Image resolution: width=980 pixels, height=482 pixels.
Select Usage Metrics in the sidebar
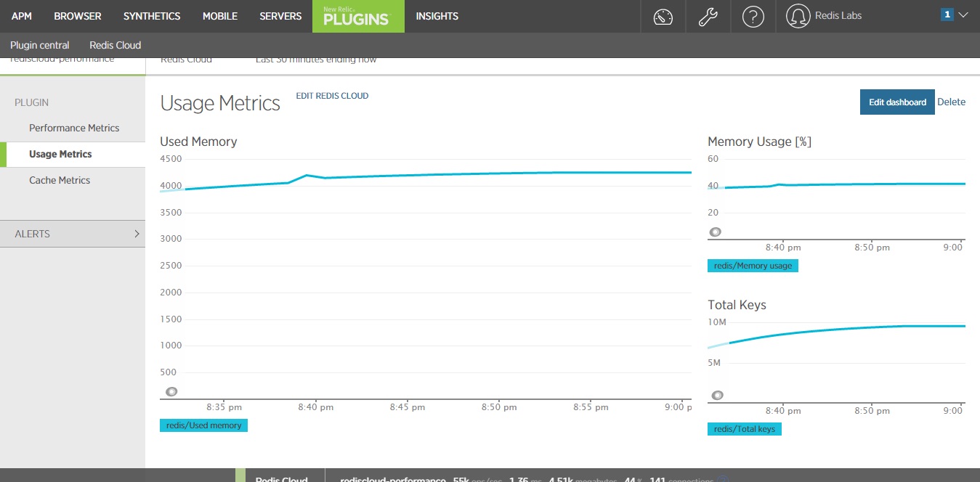point(60,154)
